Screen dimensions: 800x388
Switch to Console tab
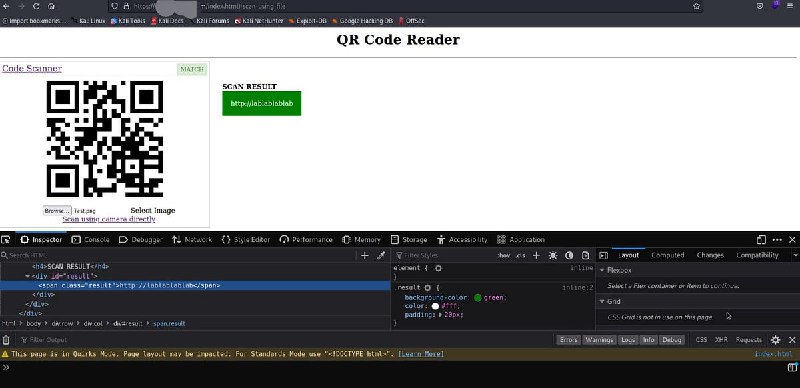[x=90, y=239]
